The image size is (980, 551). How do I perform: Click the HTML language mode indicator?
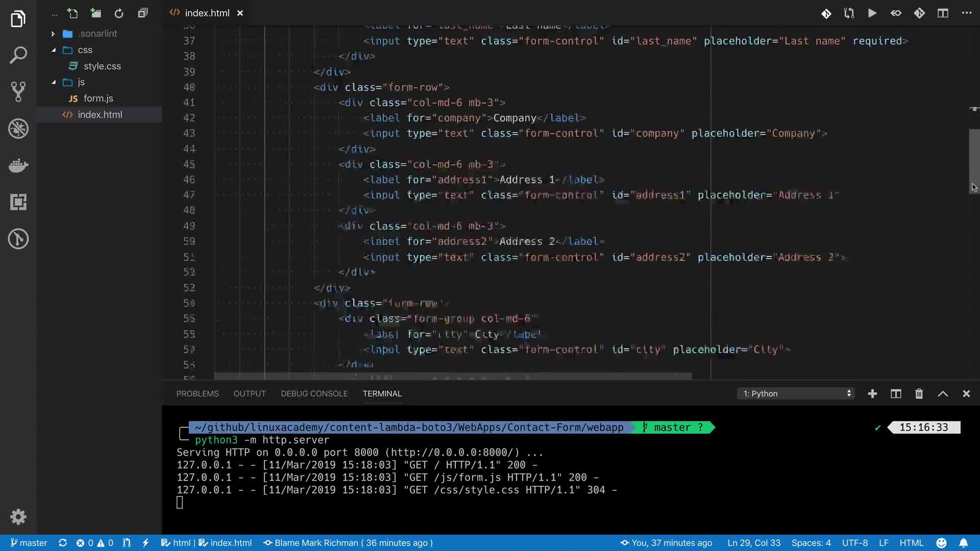click(x=911, y=543)
